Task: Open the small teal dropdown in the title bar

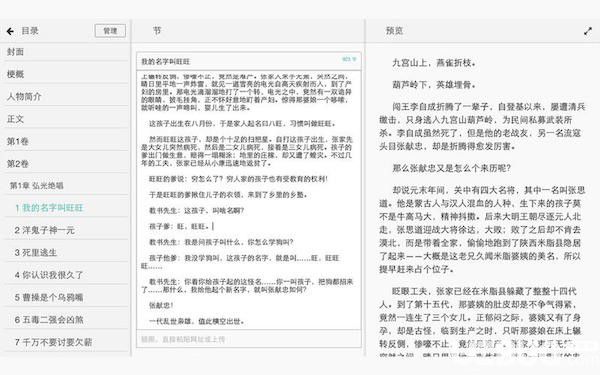Action: click(x=349, y=59)
